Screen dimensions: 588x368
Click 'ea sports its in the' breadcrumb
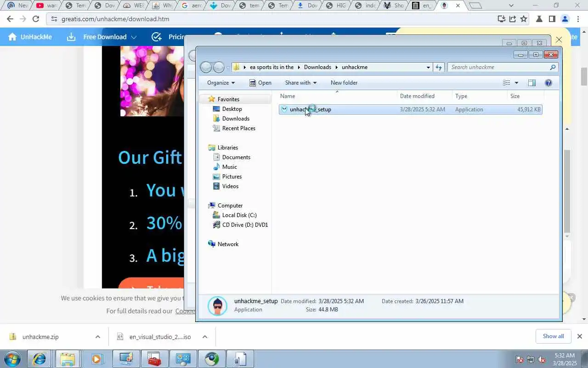tap(271, 67)
